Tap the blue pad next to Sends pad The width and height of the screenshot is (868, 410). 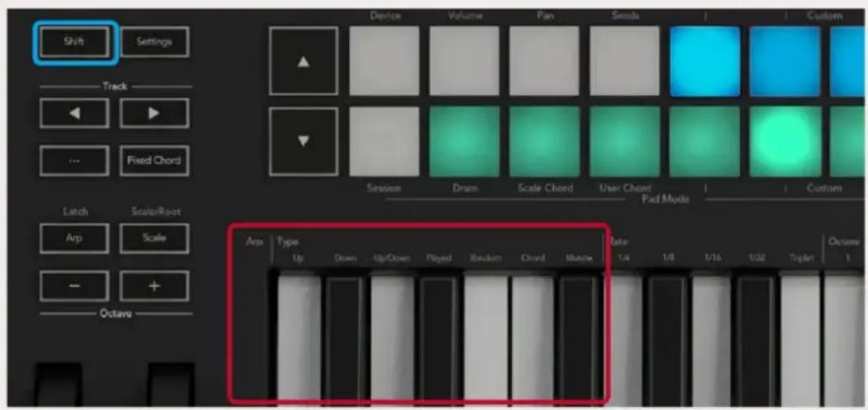pos(705,61)
